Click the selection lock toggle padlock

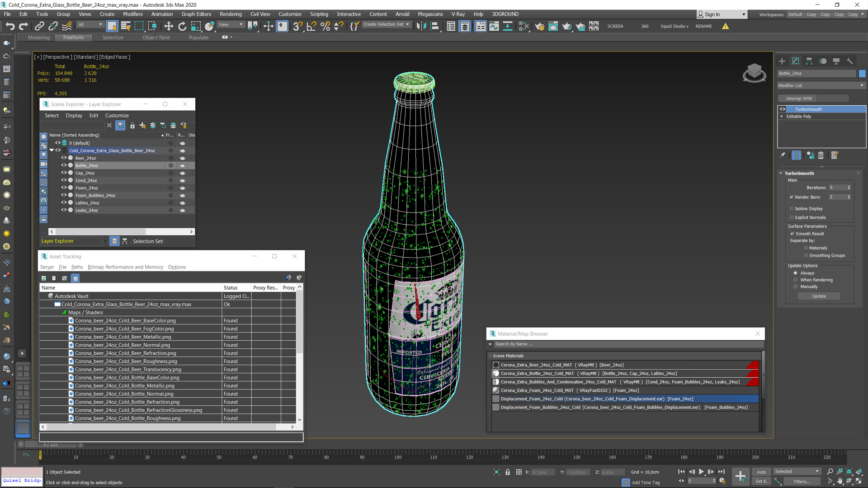click(x=508, y=472)
